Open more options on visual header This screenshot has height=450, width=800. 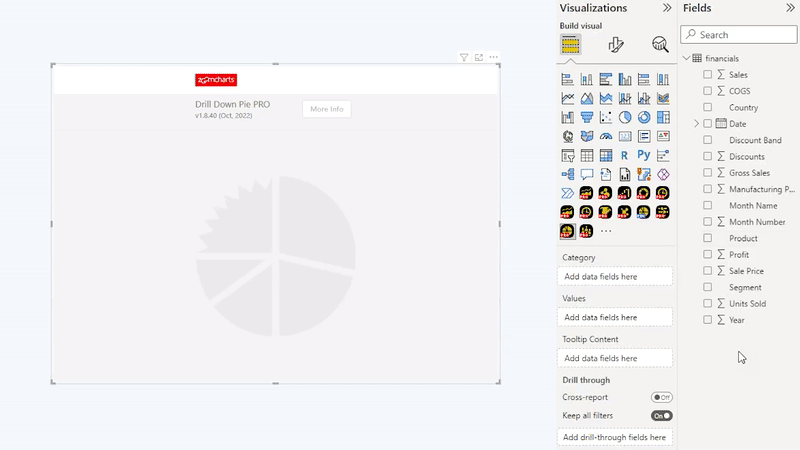494,58
